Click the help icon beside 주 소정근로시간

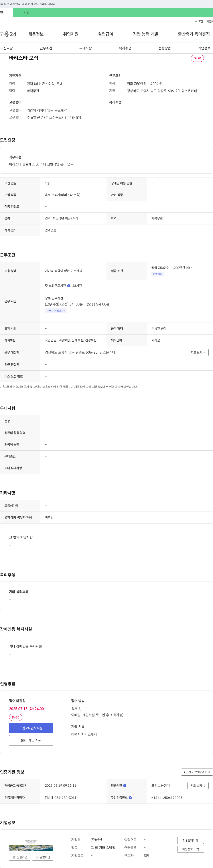coord(69,286)
